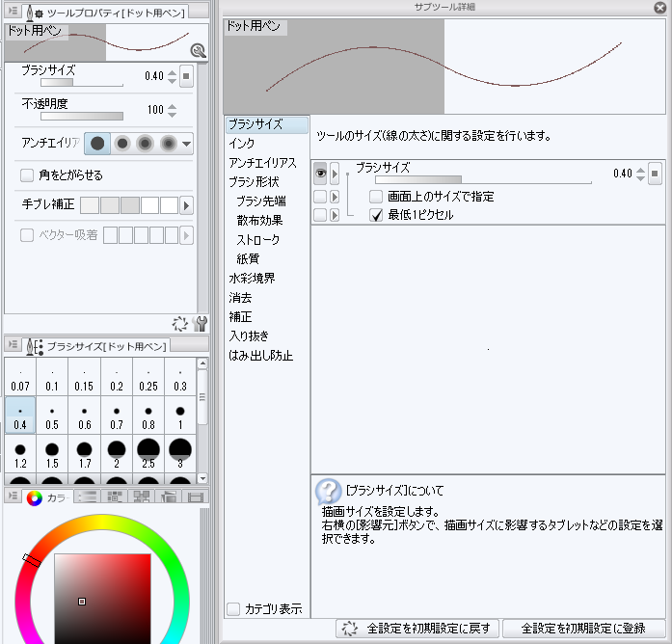Image resolution: width=672 pixels, height=644 pixels.
Task: Click the 不透明度 opacity slider
Action: click(82, 116)
